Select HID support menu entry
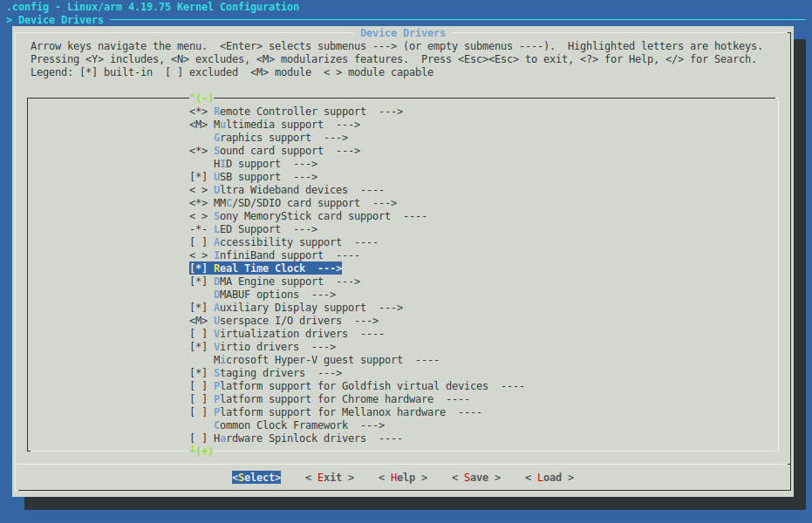The width and height of the screenshot is (812, 523). tap(247, 164)
